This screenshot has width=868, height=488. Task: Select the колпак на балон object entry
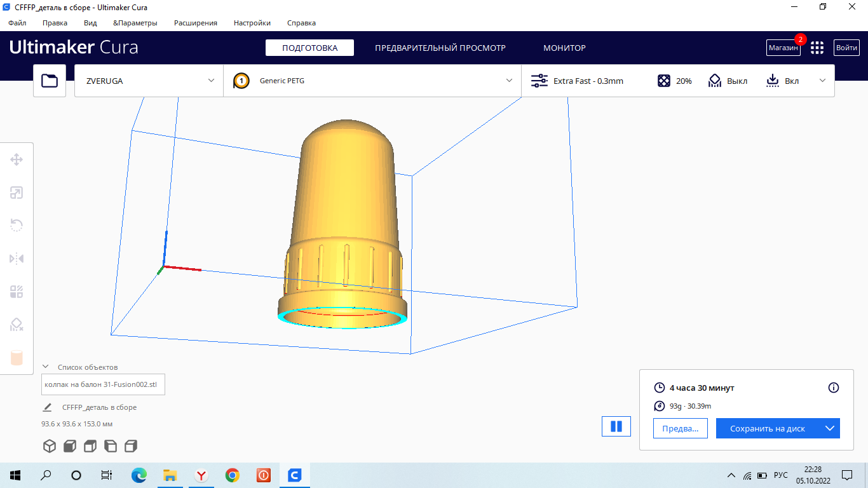104,384
